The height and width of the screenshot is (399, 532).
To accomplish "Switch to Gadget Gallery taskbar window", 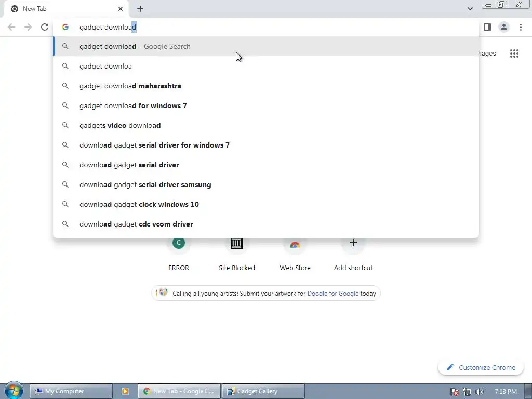I will coord(263,391).
